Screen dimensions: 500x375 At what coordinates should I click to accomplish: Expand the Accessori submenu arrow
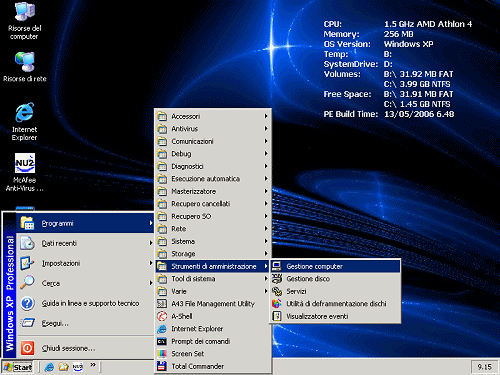(266, 116)
